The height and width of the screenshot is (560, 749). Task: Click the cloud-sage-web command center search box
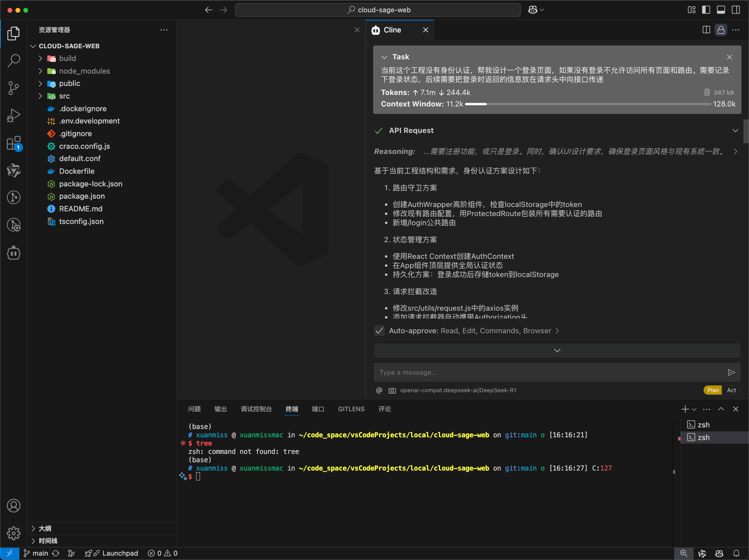coord(378,10)
